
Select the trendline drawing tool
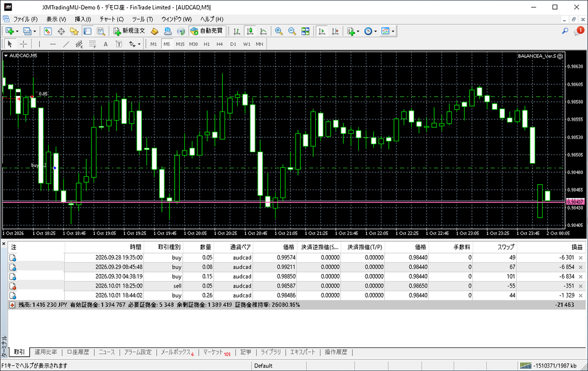pyautogui.click(x=66, y=44)
